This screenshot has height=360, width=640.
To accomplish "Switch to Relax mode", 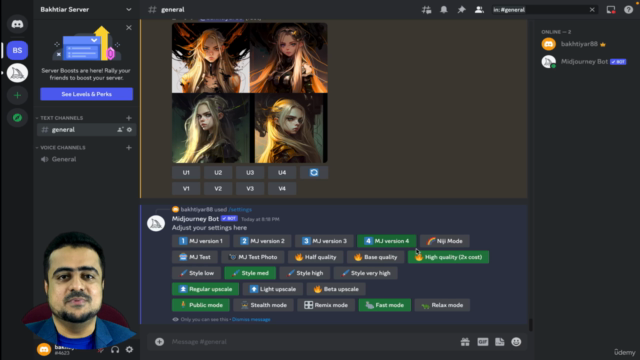I will [x=442, y=305].
